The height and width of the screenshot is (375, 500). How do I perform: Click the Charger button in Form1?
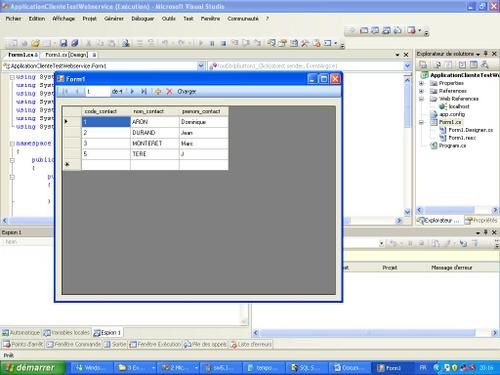[187, 91]
